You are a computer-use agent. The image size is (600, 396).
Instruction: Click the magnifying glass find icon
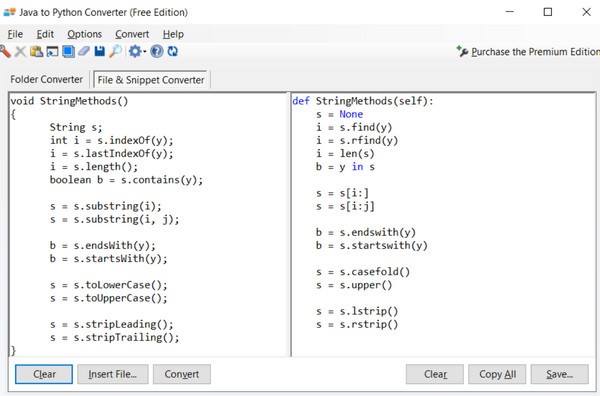[x=115, y=51]
